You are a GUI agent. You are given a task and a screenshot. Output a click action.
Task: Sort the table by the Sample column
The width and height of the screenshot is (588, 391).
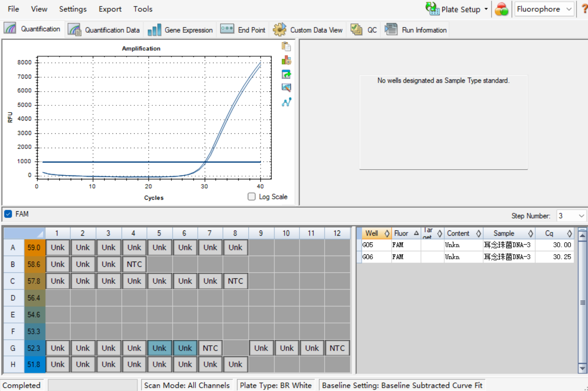(x=509, y=233)
